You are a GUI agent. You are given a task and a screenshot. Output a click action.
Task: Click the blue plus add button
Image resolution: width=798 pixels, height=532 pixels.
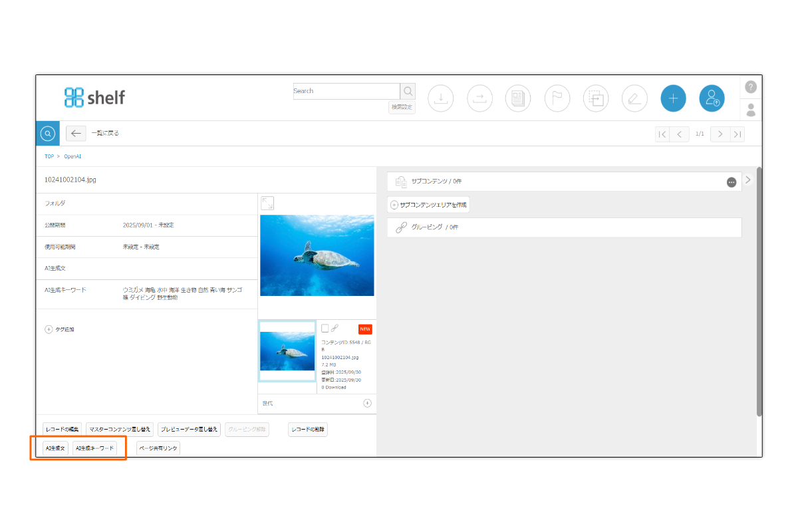[673, 98]
